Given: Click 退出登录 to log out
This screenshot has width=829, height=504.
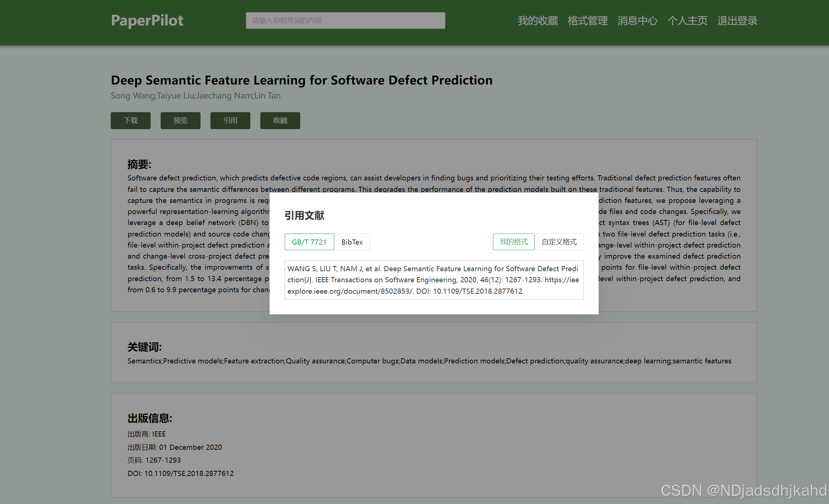Looking at the screenshot, I should point(737,21).
